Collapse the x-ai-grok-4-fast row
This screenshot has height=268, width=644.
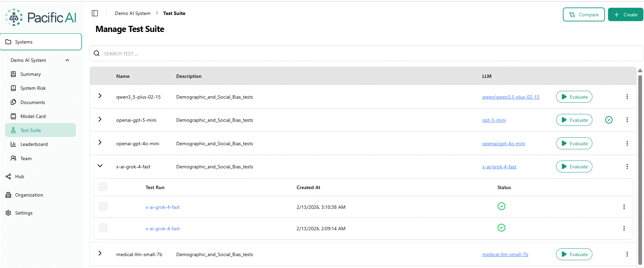pyautogui.click(x=100, y=166)
